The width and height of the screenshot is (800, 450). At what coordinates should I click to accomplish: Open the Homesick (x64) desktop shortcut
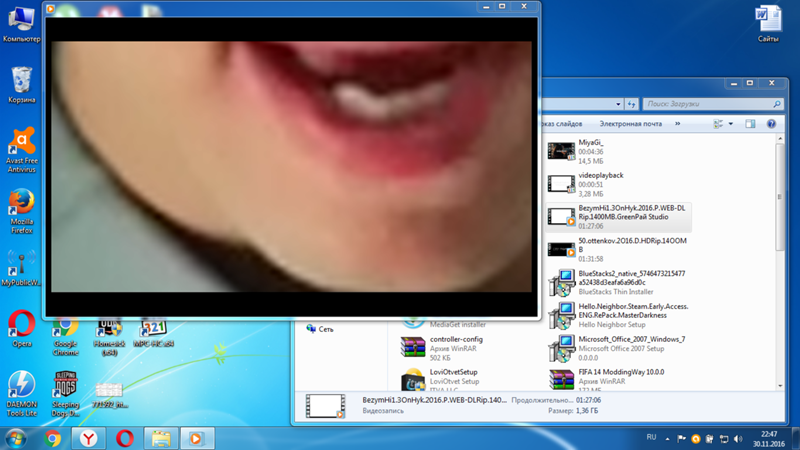[x=109, y=338]
